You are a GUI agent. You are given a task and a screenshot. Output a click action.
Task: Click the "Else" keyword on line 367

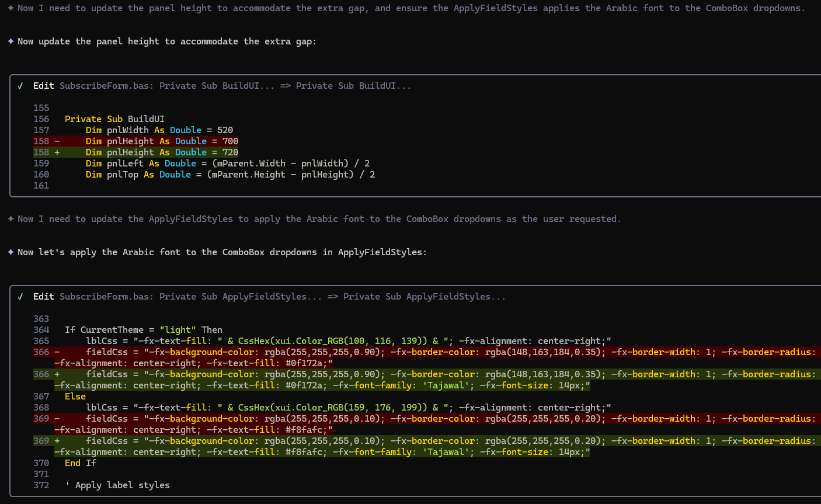75,397
